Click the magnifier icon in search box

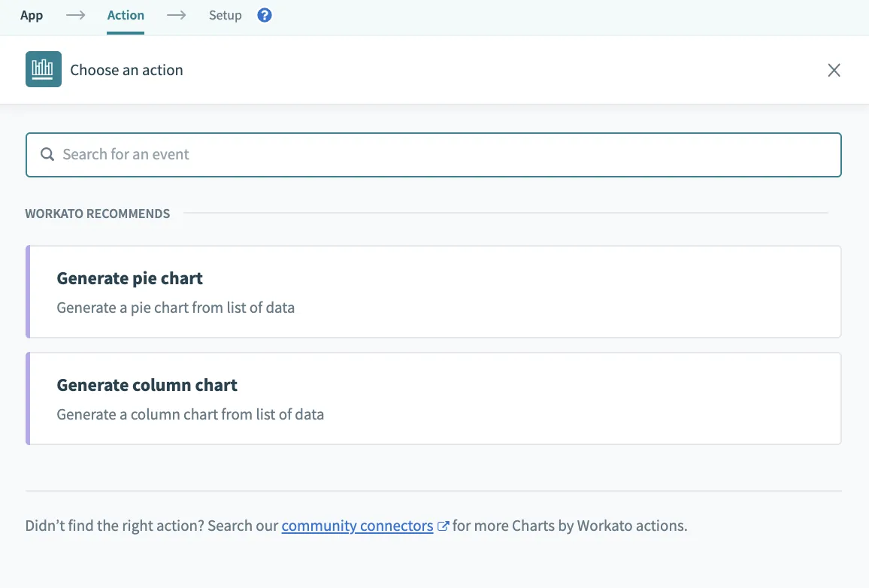[47, 154]
